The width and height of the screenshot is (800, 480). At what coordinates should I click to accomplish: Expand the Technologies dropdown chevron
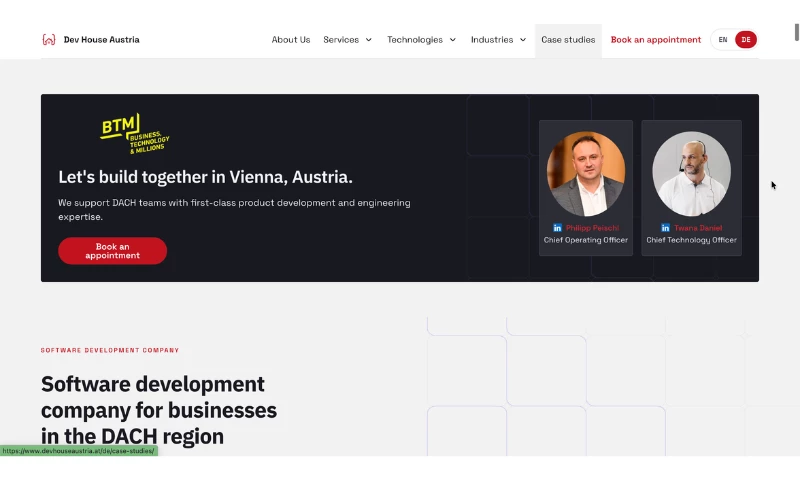coord(453,40)
